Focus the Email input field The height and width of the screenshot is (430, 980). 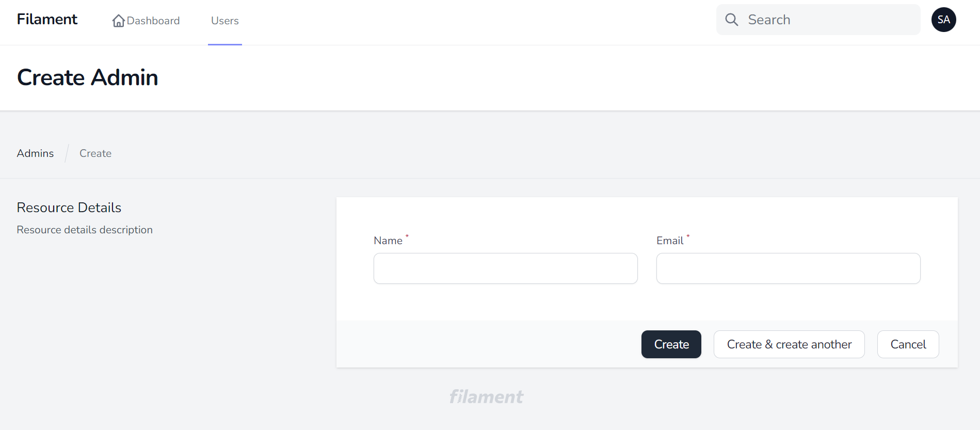788,268
